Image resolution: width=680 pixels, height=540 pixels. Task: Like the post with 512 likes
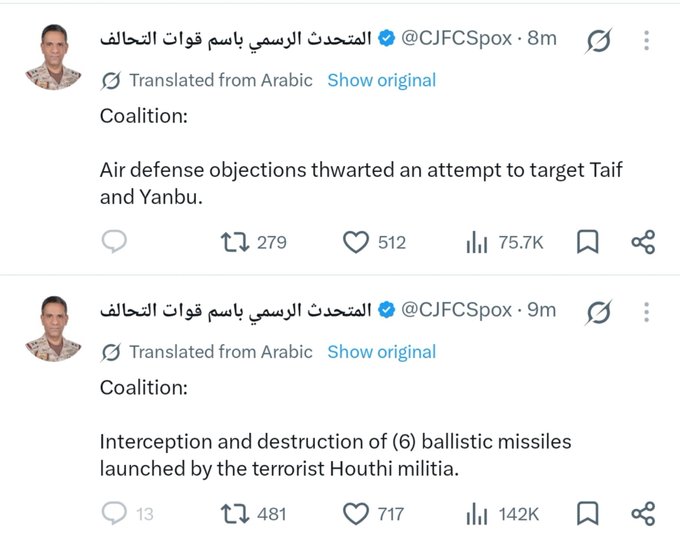pos(374,242)
